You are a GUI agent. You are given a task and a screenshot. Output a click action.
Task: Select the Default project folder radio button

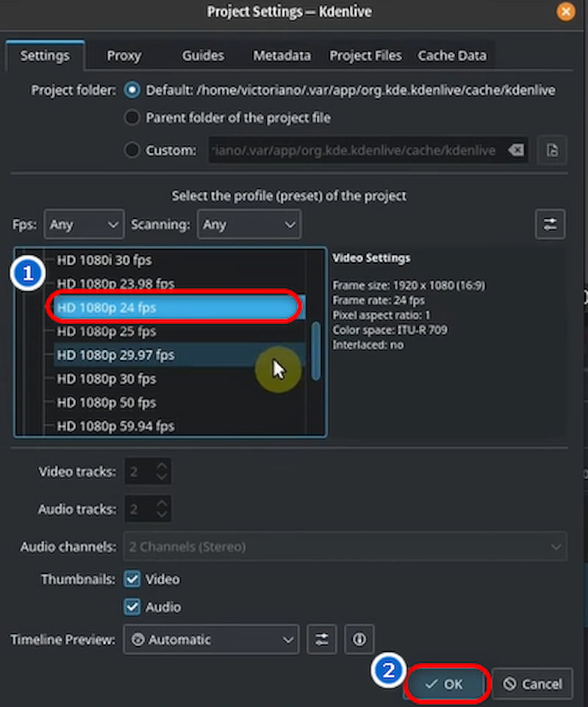(x=132, y=90)
